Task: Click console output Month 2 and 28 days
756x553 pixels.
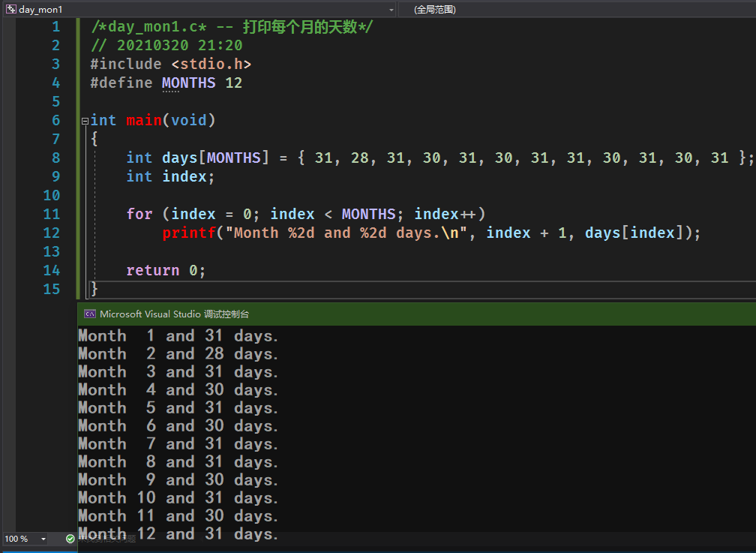Action: point(178,353)
